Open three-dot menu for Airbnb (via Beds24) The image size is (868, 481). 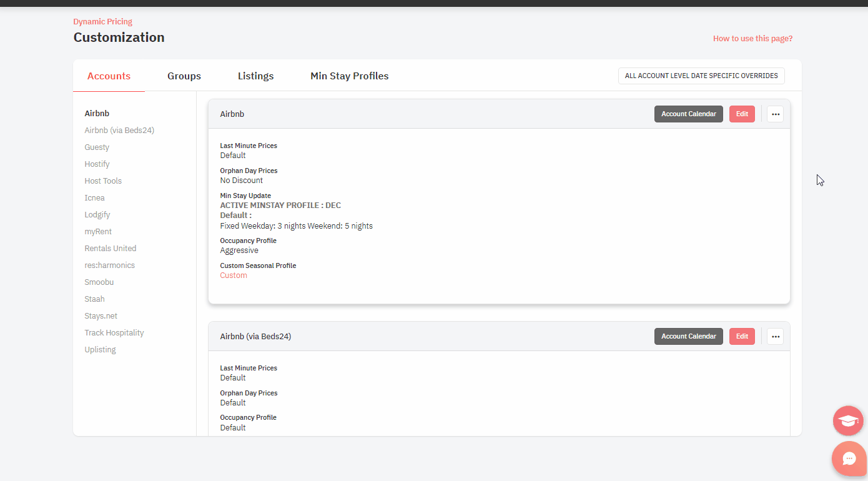tap(775, 337)
